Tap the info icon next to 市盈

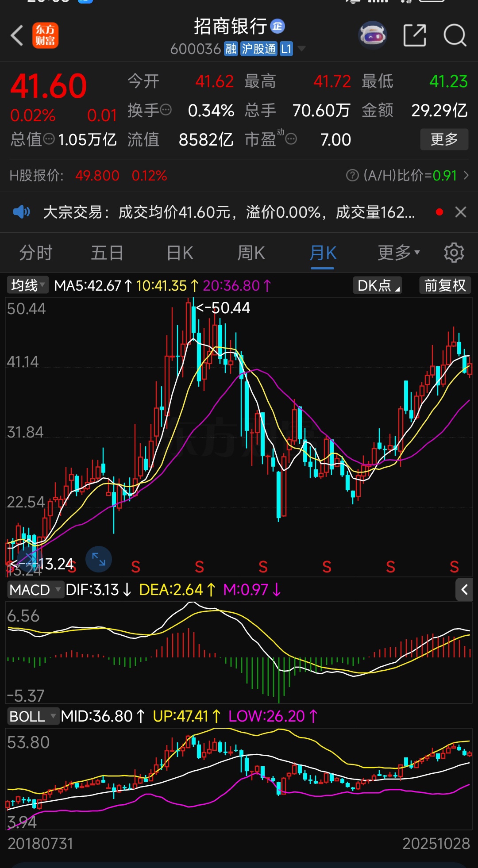coord(291,139)
